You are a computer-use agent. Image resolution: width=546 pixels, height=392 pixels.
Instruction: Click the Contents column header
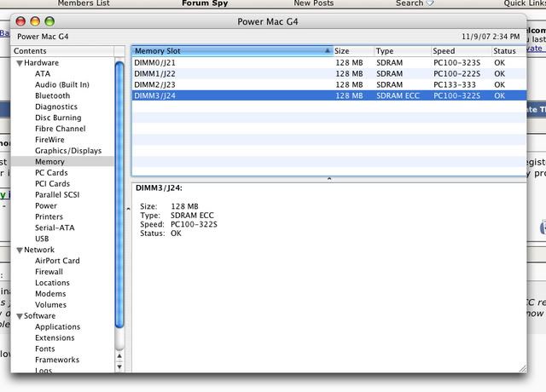pos(62,51)
